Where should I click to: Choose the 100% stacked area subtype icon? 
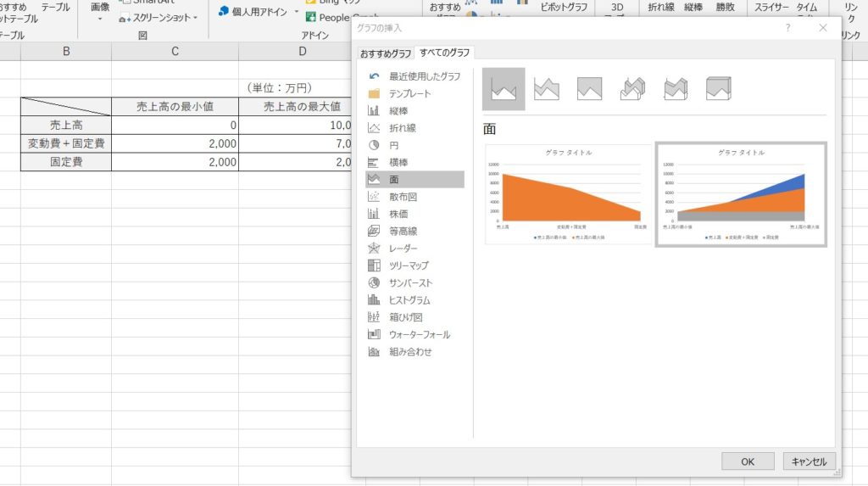coord(589,89)
